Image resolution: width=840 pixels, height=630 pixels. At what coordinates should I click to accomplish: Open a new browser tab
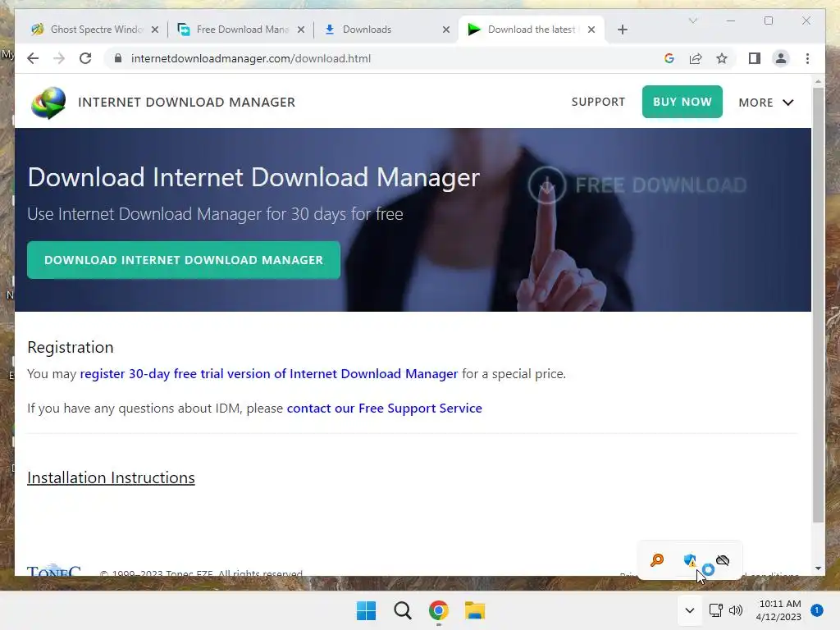click(622, 30)
